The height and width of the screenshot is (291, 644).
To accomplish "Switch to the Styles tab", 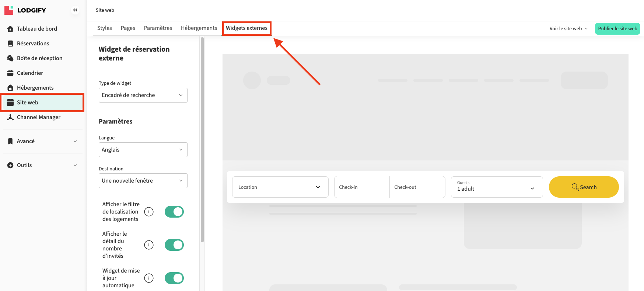I will click(x=105, y=28).
